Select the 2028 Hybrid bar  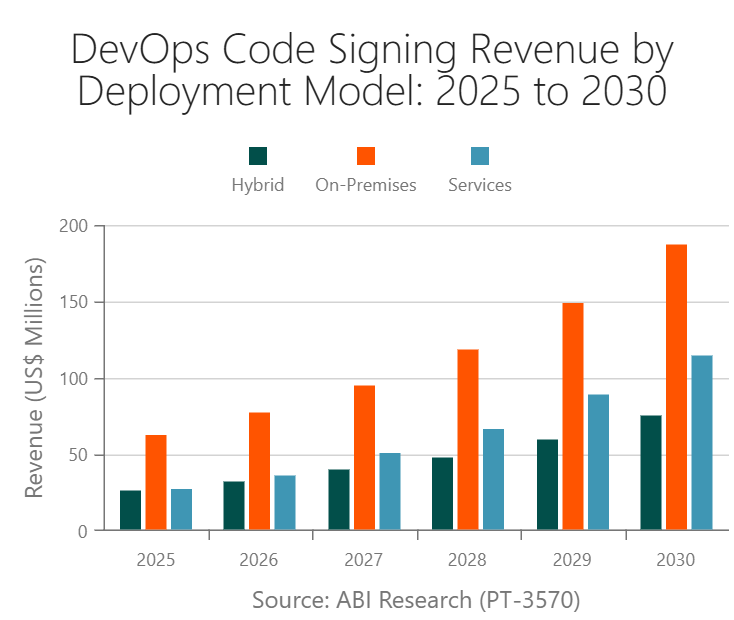pos(442,494)
